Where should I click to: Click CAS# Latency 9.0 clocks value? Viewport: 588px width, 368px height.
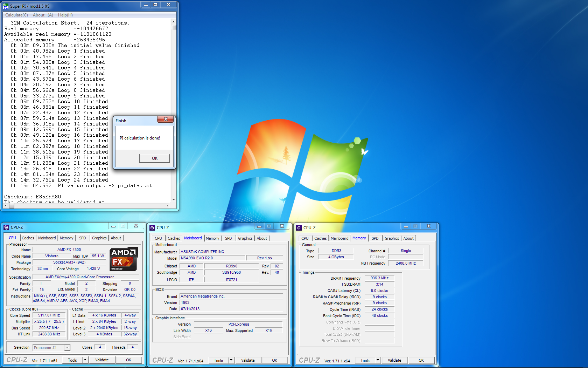pos(380,291)
